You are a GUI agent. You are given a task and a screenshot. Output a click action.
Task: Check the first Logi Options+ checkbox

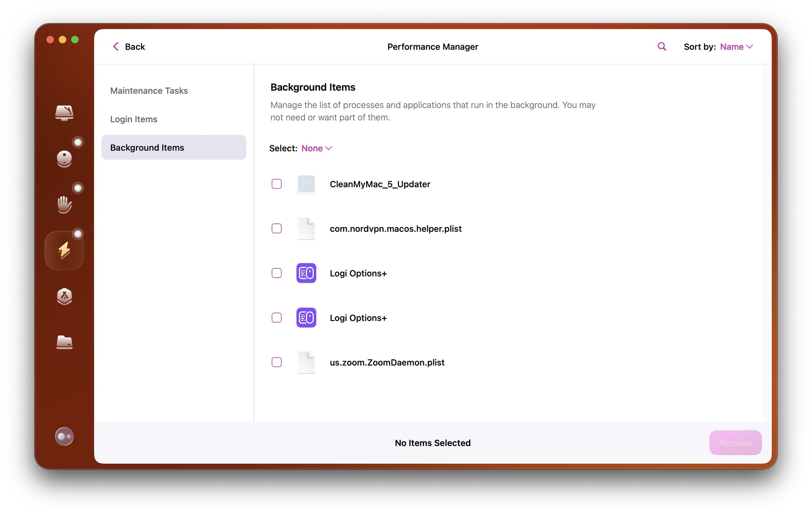click(x=276, y=273)
